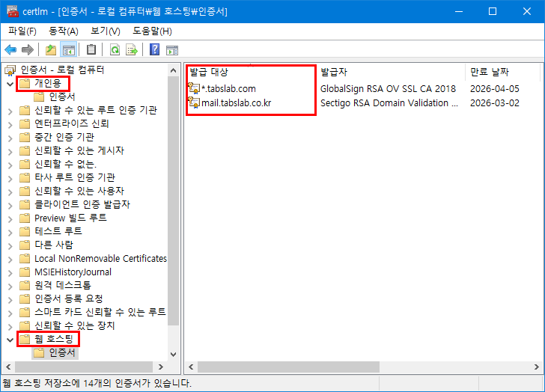Go forward with the gray arrow
The width and height of the screenshot is (545, 392).
pyautogui.click(x=28, y=49)
